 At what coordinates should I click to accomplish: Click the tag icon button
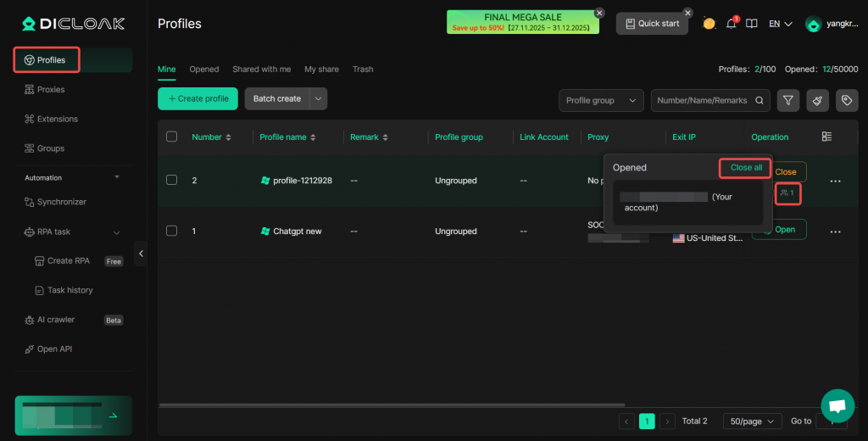tap(846, 100)
